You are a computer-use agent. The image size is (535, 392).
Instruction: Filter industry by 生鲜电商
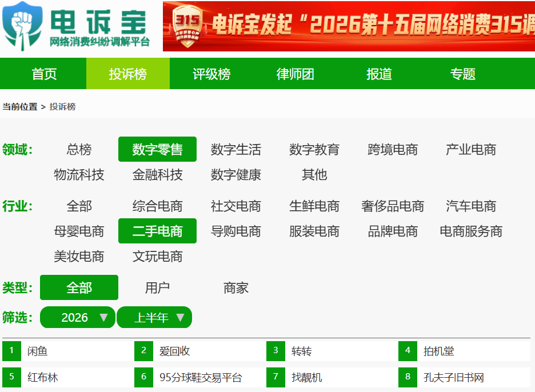[x=314, y=206]
